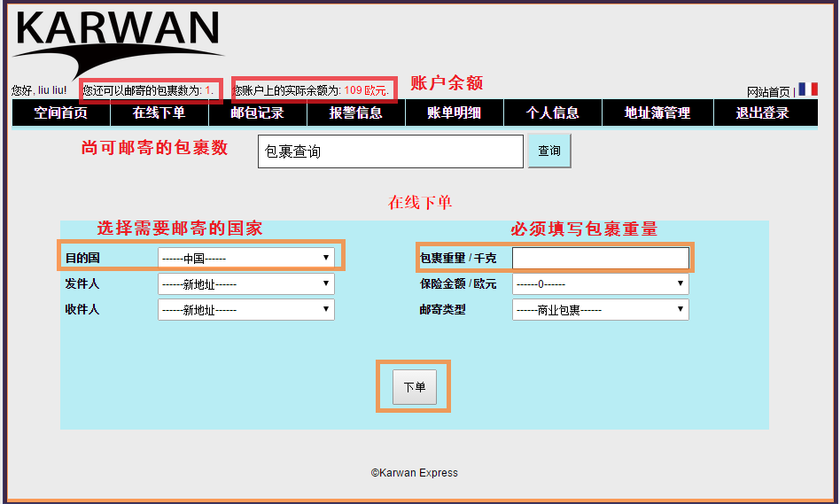Click the French flag language icon
Viewport: 840px width, 504px height.
point(807,89)
